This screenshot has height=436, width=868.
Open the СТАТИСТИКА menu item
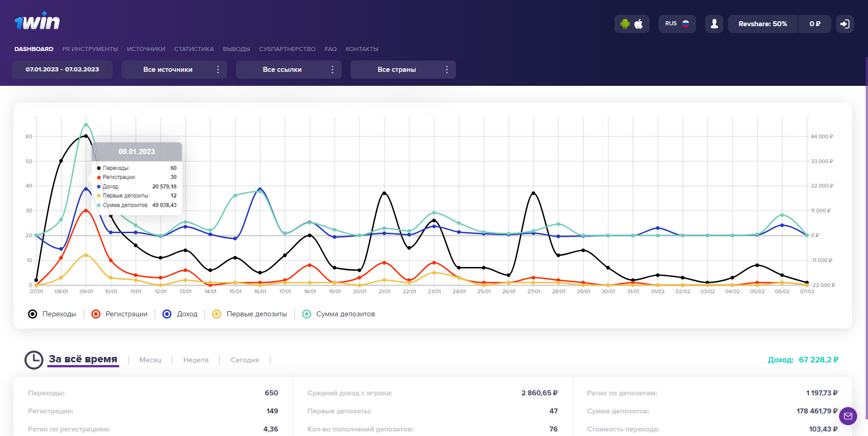[x=194, y=49]
